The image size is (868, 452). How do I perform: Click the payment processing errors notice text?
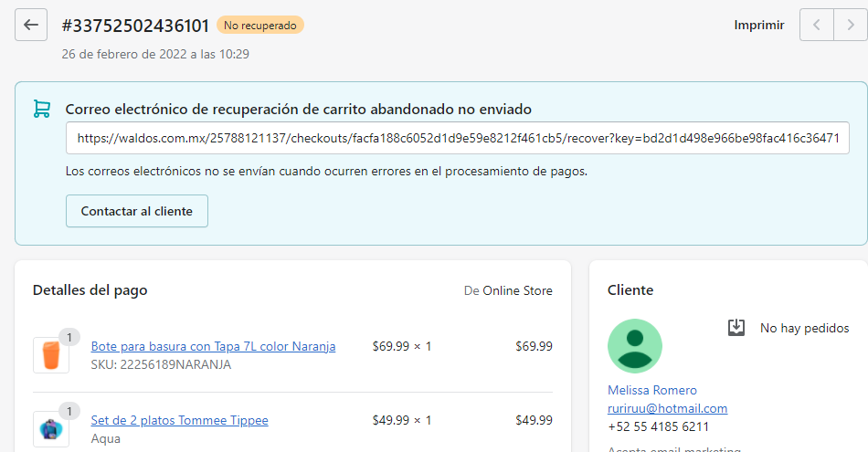pos(326,172)
